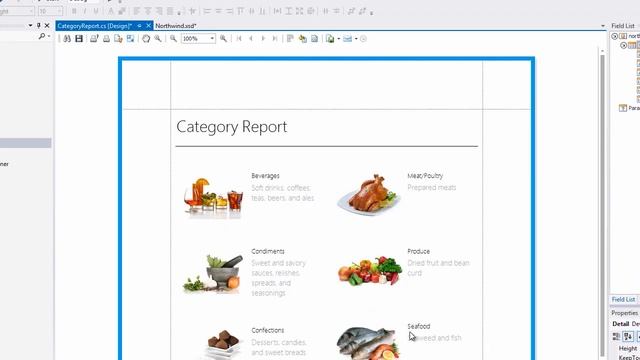Click the Find binoculars icon in preview toolbar
This screenshot has height=360, width=640.
point(67,39)
